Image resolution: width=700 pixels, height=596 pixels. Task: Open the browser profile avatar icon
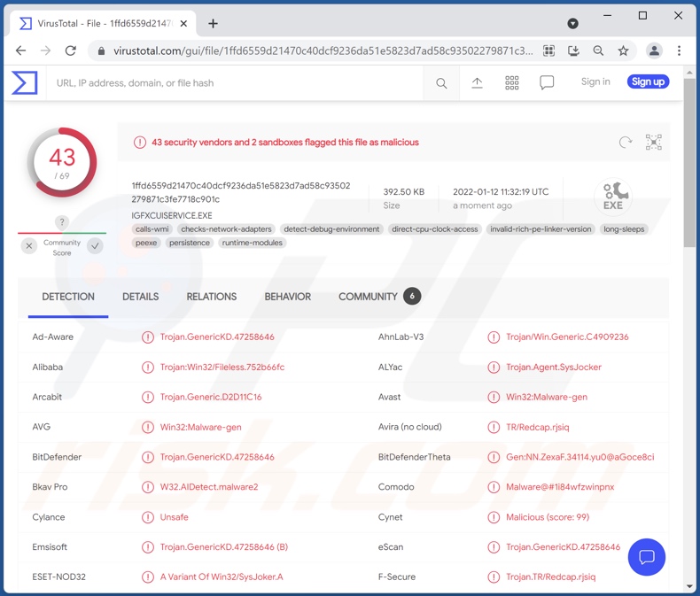click(x=654, y=50)
